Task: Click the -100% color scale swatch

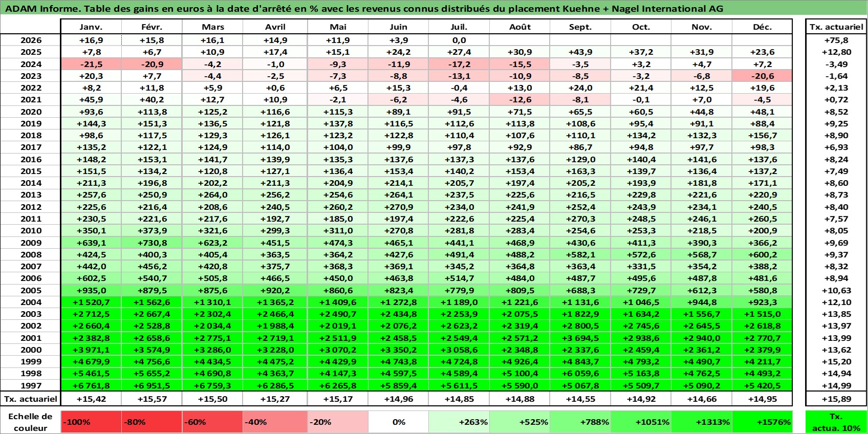Action: pyautogui.click(x=91, y=422)
